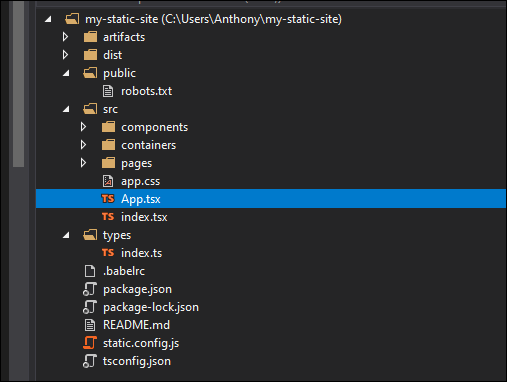Select the src folder name
The width and height of the screenshot is (507, 382).
tap(110, 109)
